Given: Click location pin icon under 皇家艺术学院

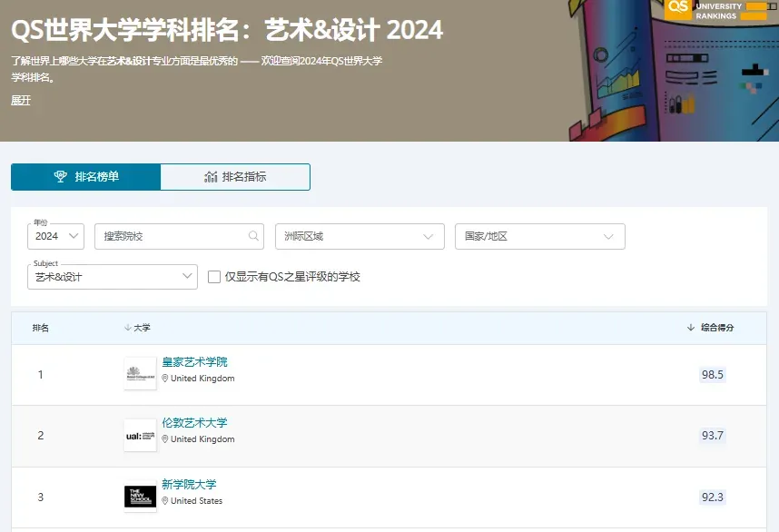Looking at the screenshot, I should (165, 379).
